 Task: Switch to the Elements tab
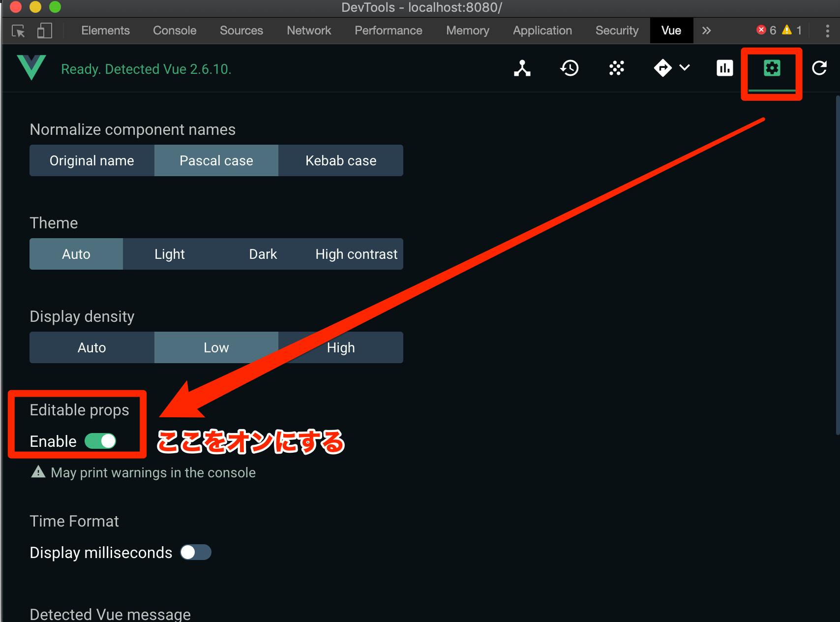click(x=105, y=31)
